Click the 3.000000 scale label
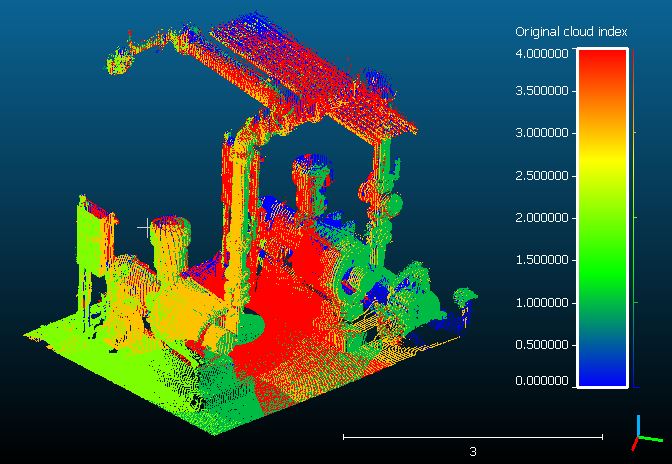 tap(542, 133)
